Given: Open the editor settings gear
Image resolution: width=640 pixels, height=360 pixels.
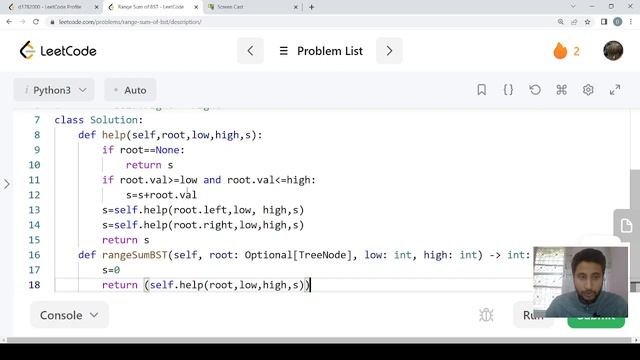Looking at the screenshot, I should click(x=588, y=90).
